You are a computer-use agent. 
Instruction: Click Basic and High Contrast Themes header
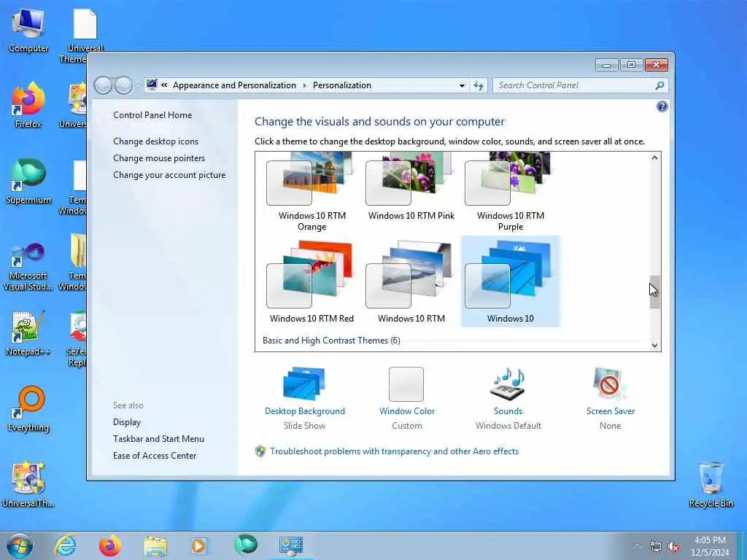[x=331, y=341]
